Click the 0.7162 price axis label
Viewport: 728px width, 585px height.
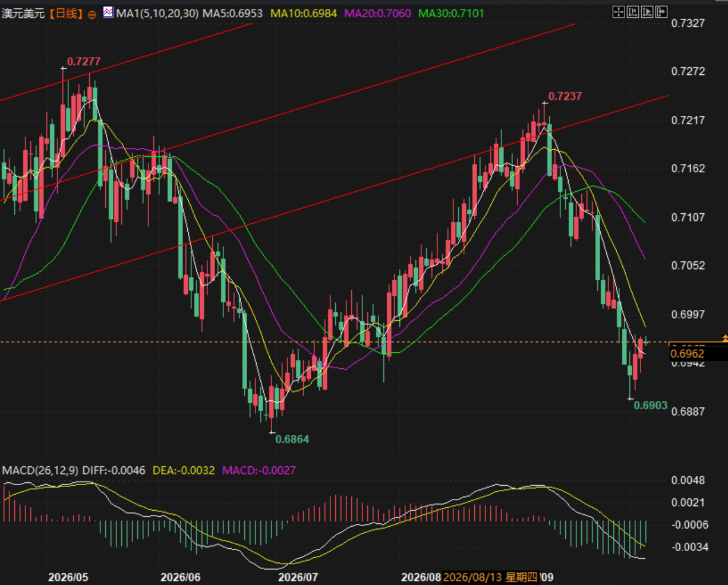(688, 169)
